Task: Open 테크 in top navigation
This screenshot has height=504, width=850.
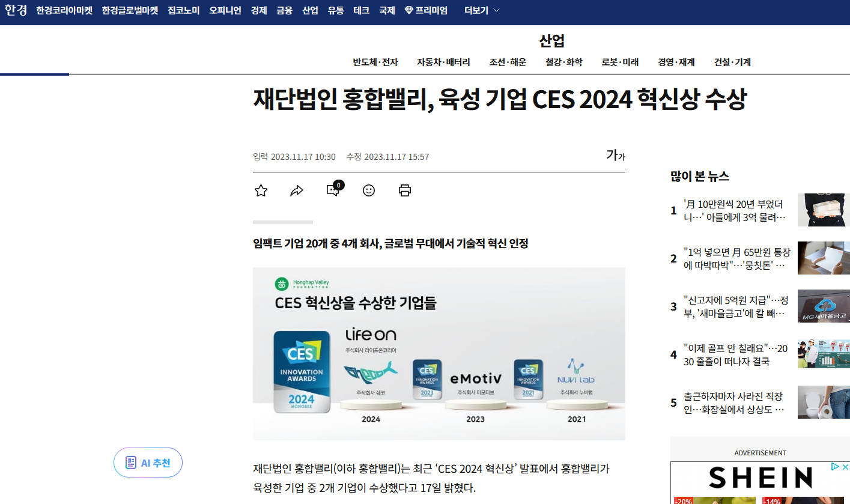Action: (362, 10)
